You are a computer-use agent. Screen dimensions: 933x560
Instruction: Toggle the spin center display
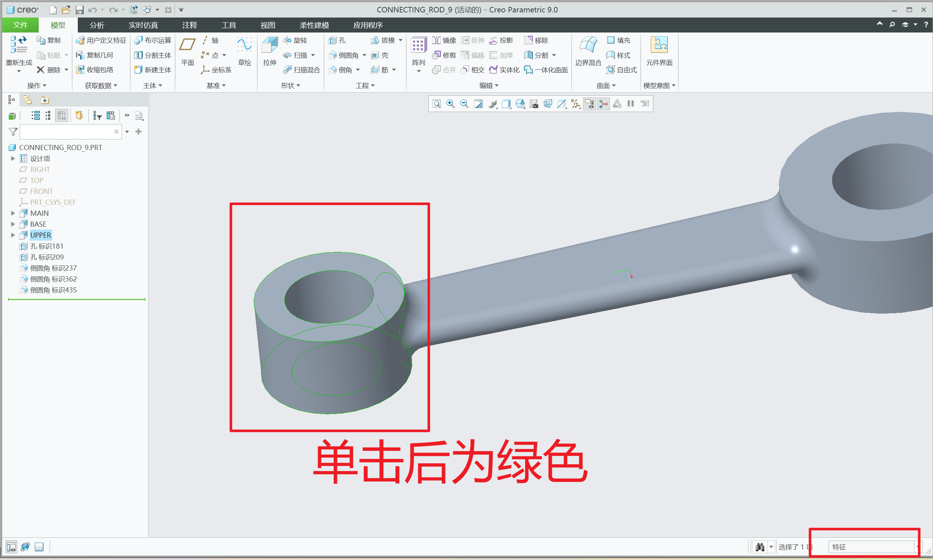pos(603,104)
